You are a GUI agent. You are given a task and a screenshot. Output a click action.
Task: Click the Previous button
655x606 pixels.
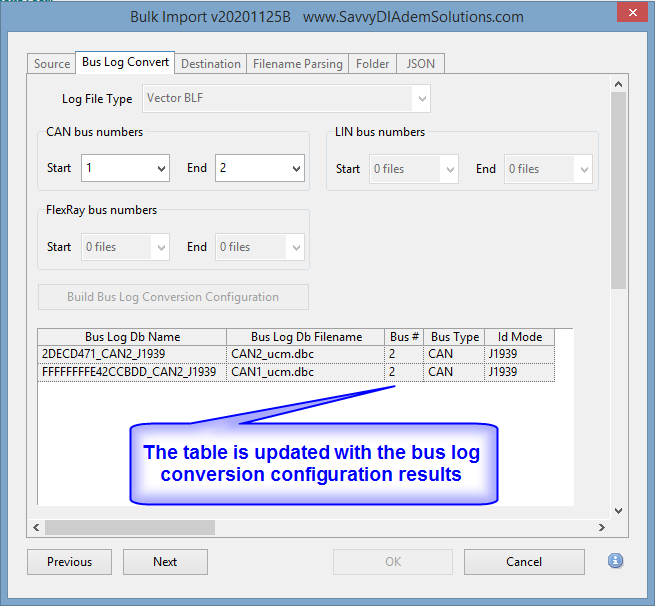[69, 562]
